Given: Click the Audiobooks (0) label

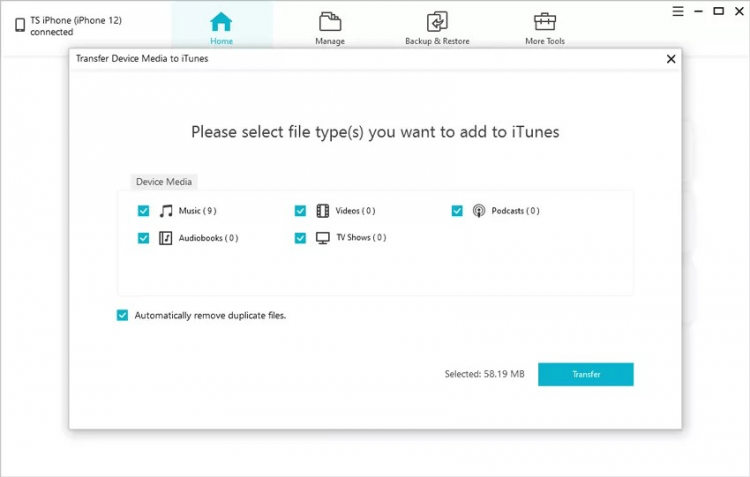Looking at the screenshot, I should tap(209, 238).
